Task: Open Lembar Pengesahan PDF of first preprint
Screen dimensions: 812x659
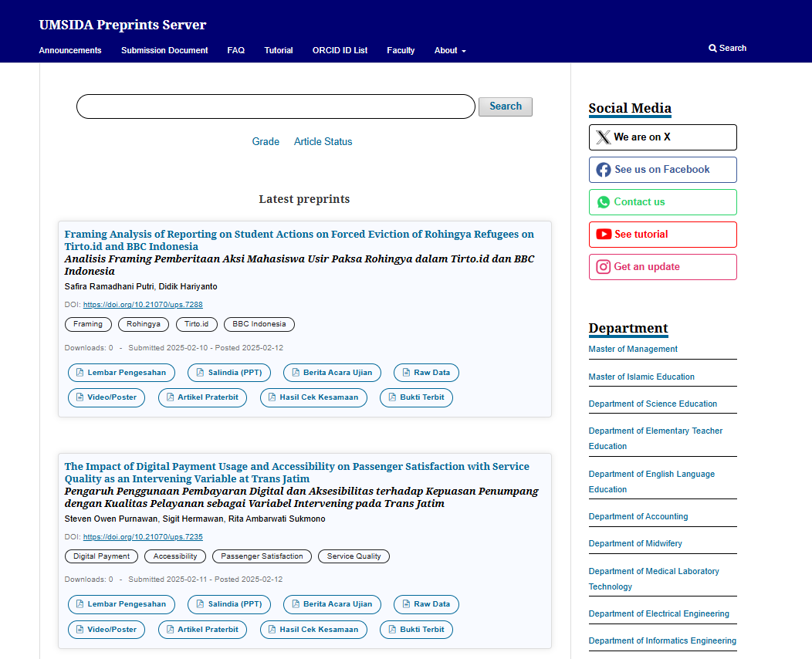Action: click(121, 373)
